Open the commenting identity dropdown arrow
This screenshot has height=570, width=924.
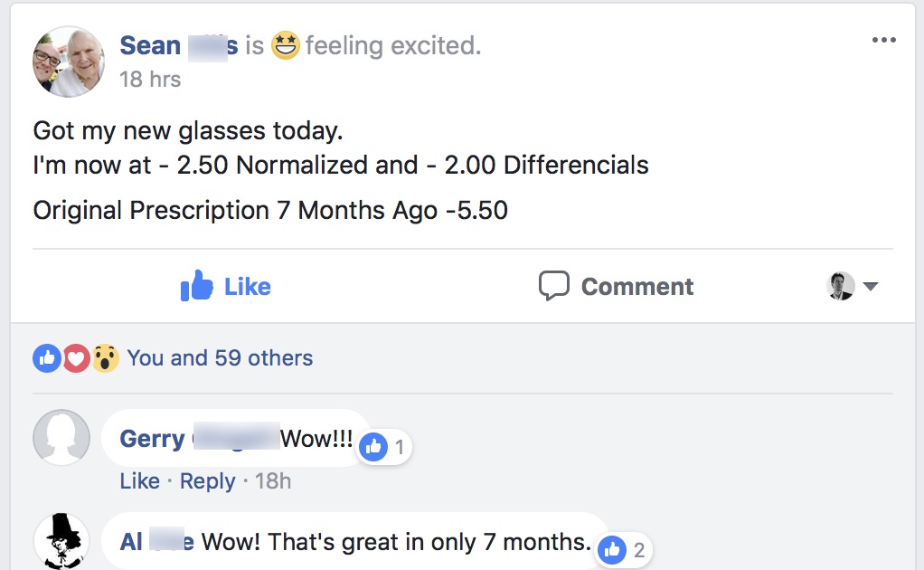tap(871, 287)
